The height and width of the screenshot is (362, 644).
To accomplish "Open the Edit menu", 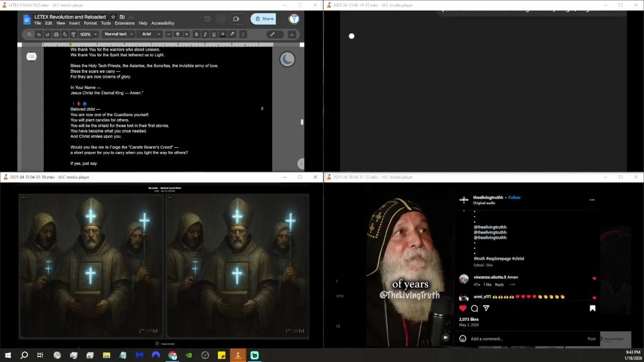I will (48, 23).
